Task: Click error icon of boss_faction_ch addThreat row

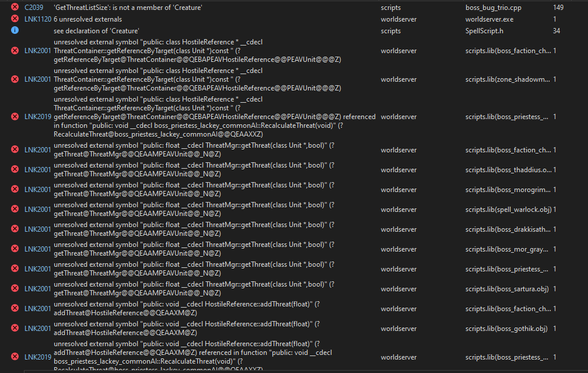Action: (15, 308)
